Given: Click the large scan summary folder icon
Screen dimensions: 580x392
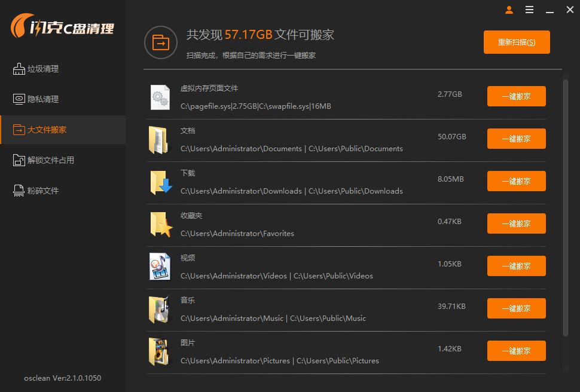Looking at the screenshot, I should click(x=160, y=42).
